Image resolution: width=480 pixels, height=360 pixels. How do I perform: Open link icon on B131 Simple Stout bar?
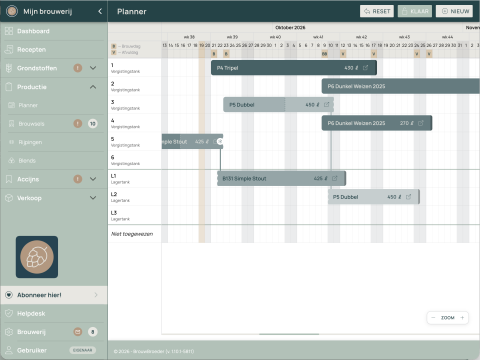click(x=335, y=178)
